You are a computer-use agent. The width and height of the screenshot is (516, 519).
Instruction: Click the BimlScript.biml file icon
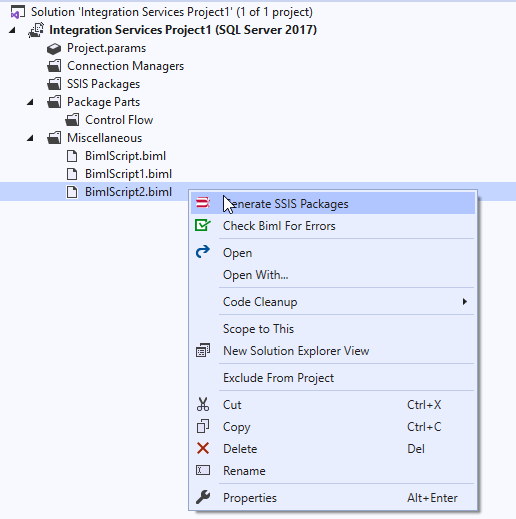(72, 156)
